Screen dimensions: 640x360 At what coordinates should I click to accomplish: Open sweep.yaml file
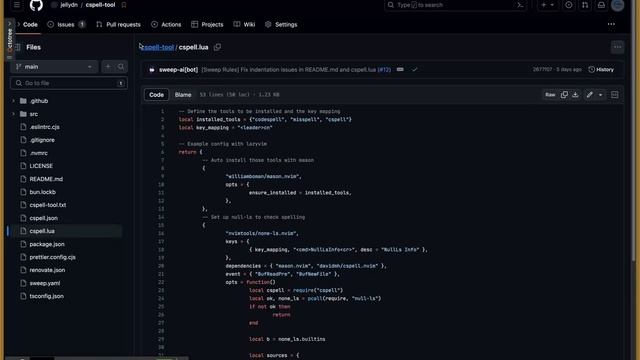[44, 283]
